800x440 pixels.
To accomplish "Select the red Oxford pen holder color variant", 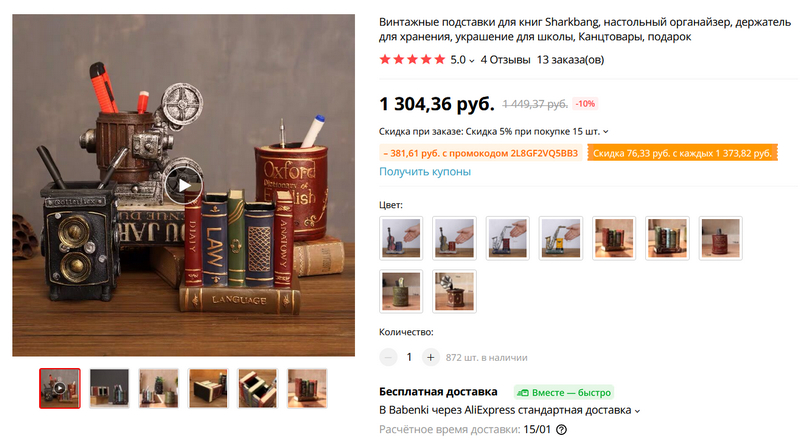I will click(720, 238).
